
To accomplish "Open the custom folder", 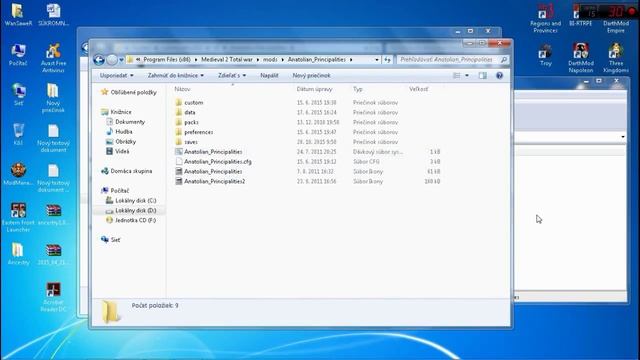I will click(193, 102).
